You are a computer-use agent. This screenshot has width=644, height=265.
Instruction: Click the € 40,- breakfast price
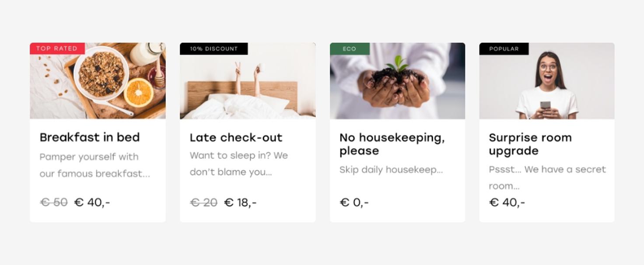pos(92,202)
